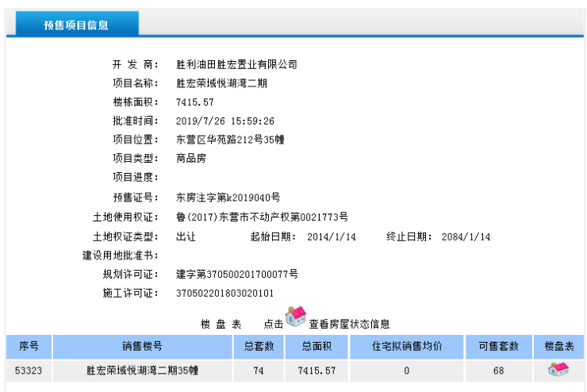Click project type value 商品房
Viewport: 587px width, 392px height.
[x=191, y=159]
